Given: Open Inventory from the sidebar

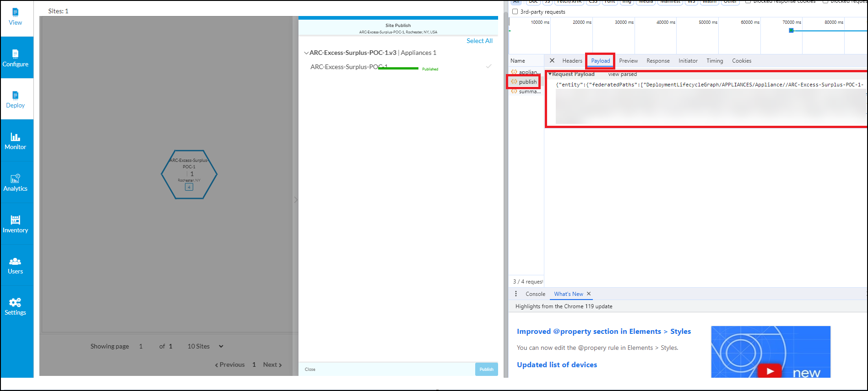Looking at the screenshot, I should (16, 224).
